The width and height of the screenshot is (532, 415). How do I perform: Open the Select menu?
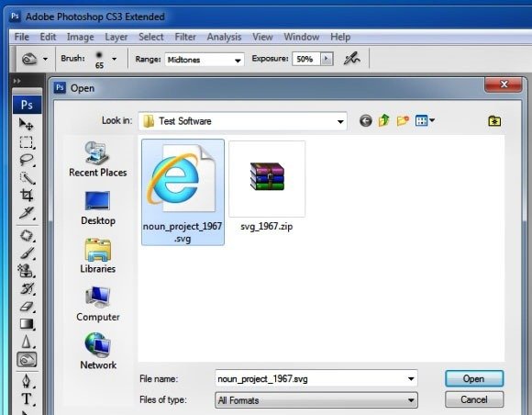(151, 37)
